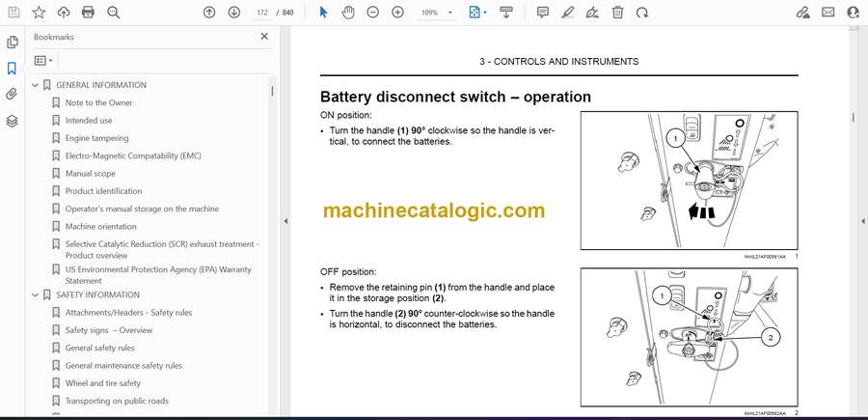The image size is (868, 420).
Task: Open 'General maintenance safety rules' bookmark
Action: point(124,366)
